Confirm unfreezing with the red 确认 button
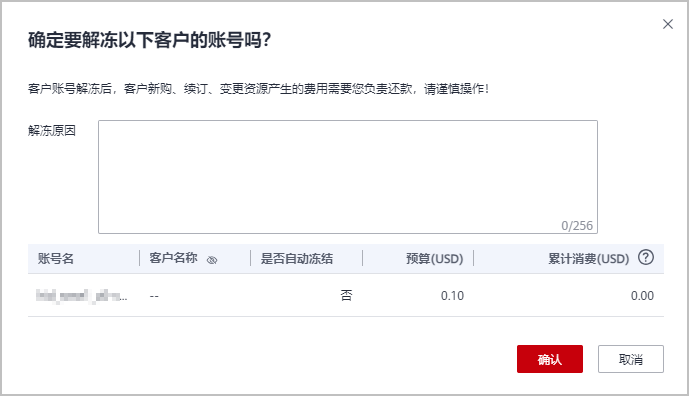This screenshot has height=396, width=689. (x=550, y=359)
